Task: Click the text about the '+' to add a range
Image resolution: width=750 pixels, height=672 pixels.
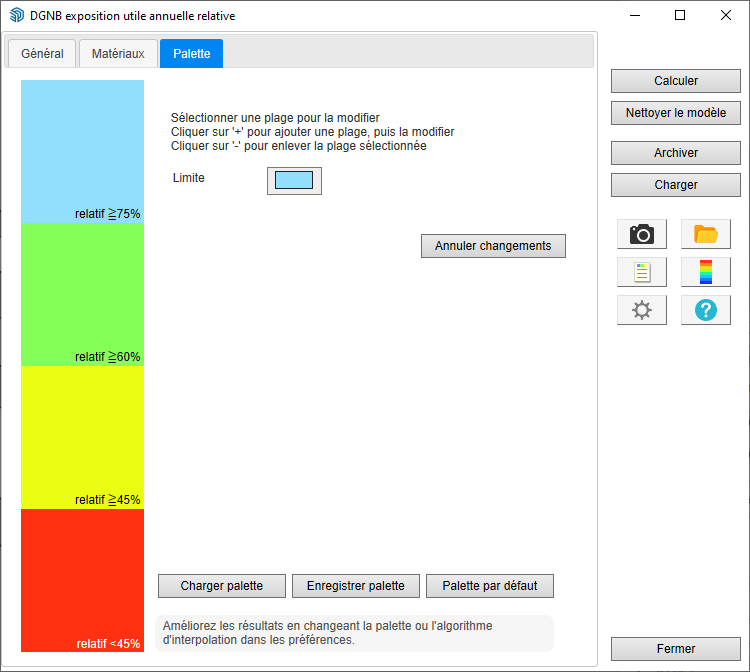Action: click(312, 132)
